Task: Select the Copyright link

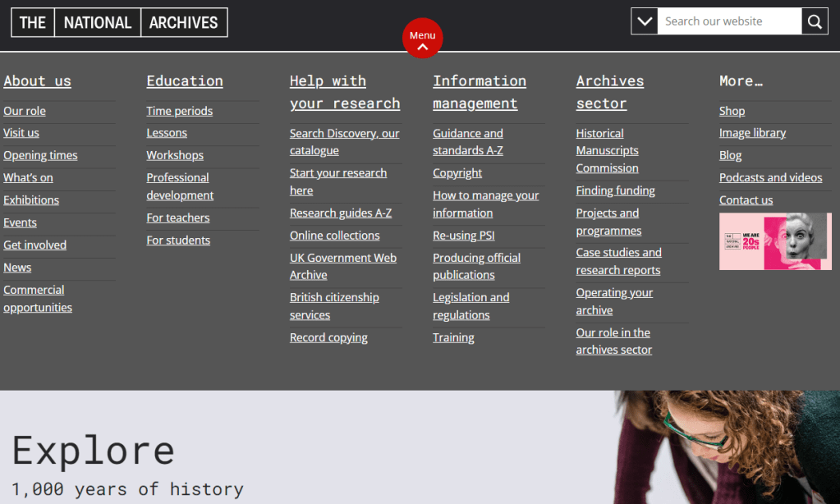Action: pyautogui.click(x=457, y=173)
